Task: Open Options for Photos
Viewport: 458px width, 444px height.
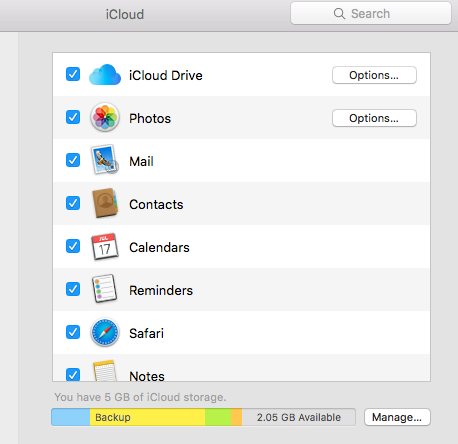Action: [374, 118]
